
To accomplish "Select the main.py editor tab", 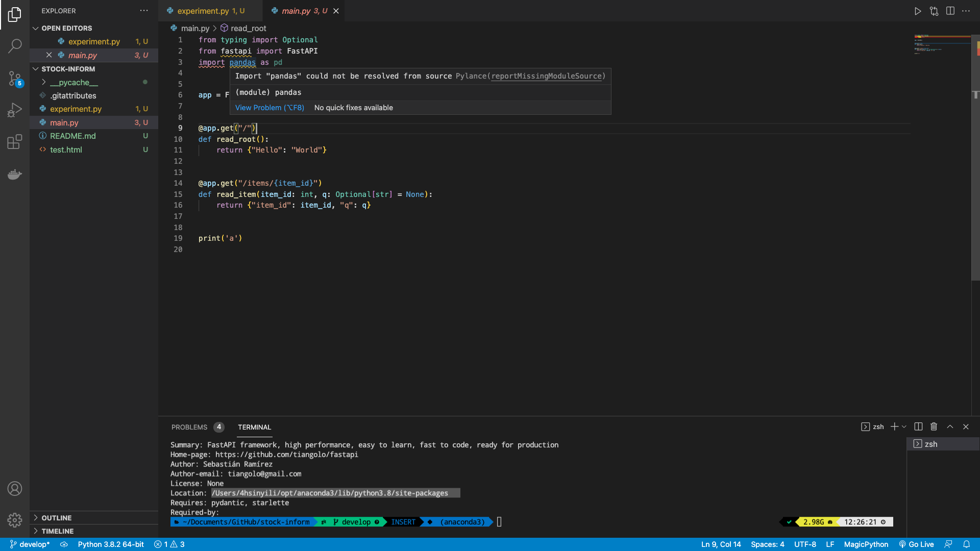I will click(304, 11).
